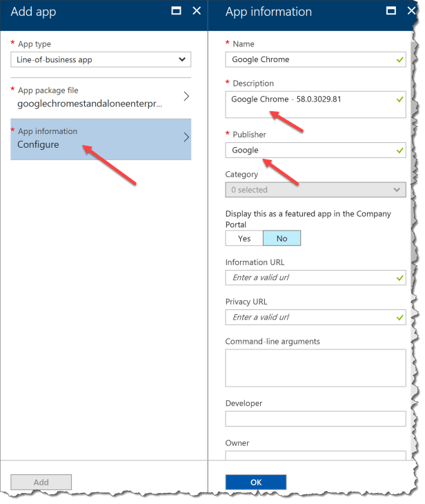Click the Description text box
This screenshot has width=425, height=504.
[315, 104]
